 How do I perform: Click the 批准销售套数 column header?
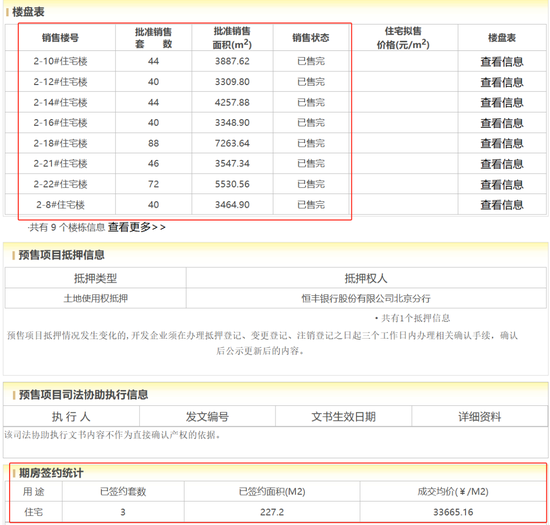click(x=153, y=38)
